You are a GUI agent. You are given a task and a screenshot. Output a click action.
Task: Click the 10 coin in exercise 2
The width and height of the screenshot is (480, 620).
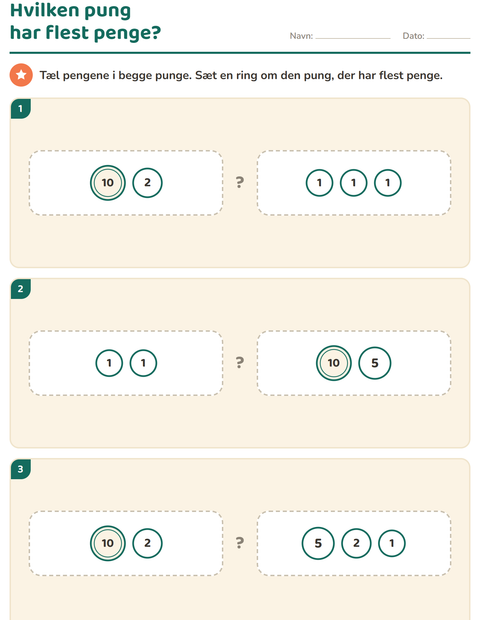pos(333,363)
